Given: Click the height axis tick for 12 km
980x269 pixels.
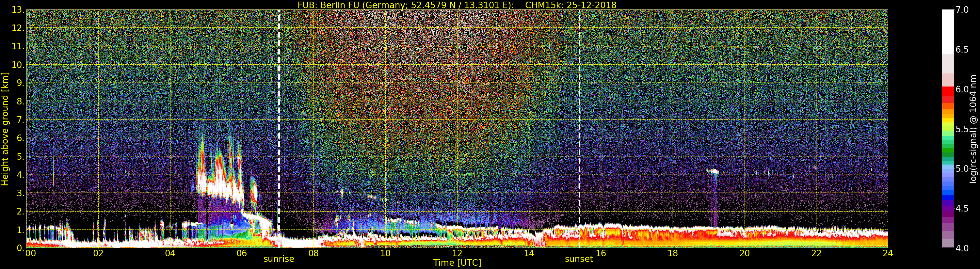Looking at the screenshot, I should (x=18, y=28).
